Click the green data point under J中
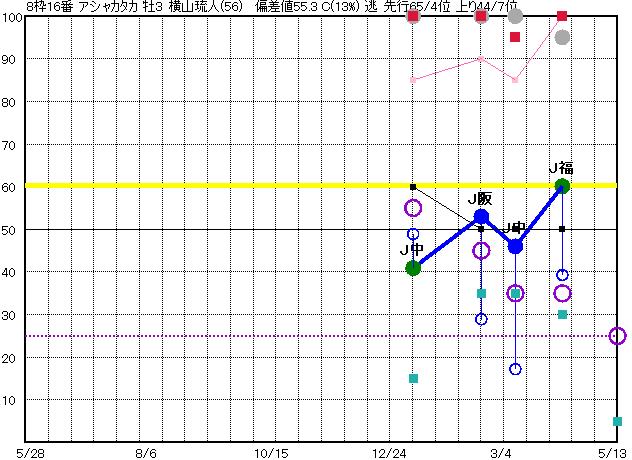Screen dimensions: 632x460 coord(413,268)
